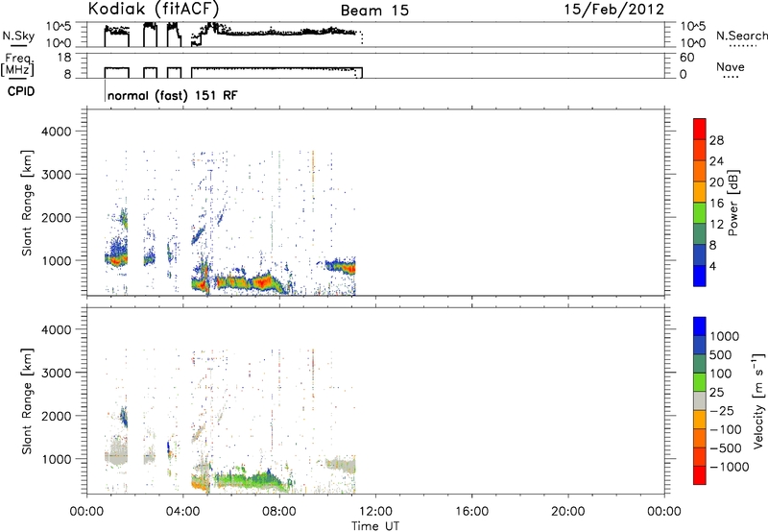Click the normal (fast) 151 RF mode text
768x532 pixels.
173,95
